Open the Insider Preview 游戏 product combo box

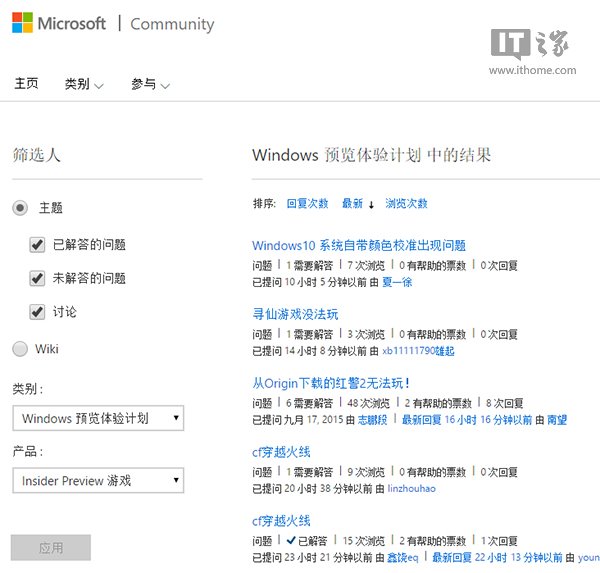98,480
